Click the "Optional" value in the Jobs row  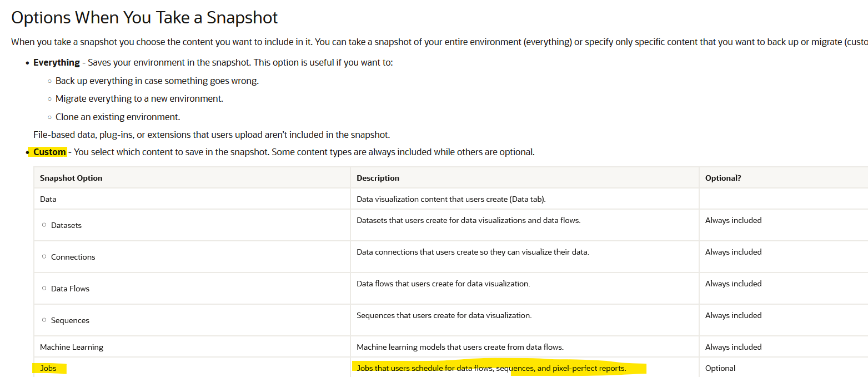pyautogui.click(x=720, y=368)
